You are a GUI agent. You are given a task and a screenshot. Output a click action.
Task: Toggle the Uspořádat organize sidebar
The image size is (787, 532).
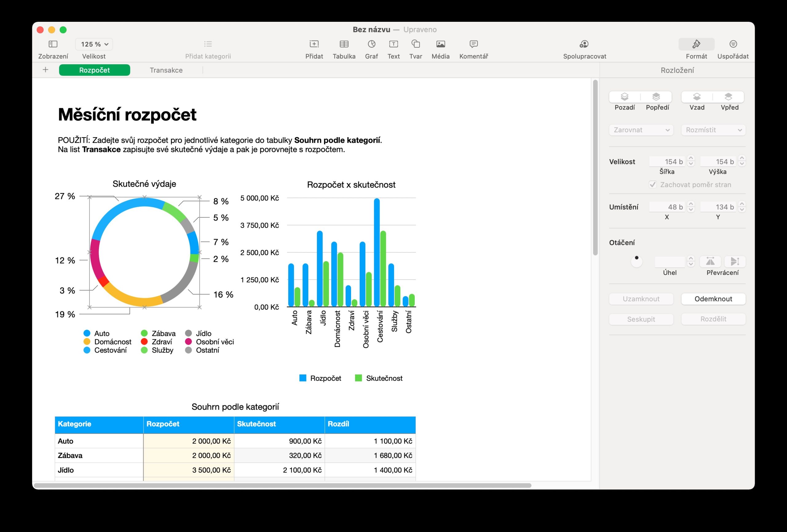(x=733, y=44)
